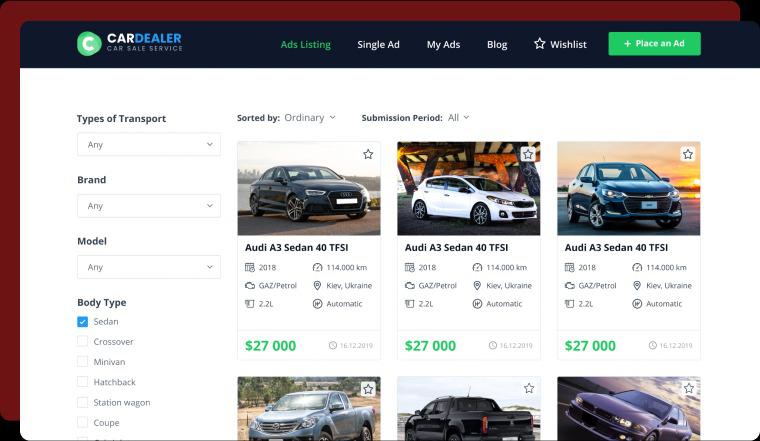
Task: Open the Single Ad page
Action: pos(378,45)
